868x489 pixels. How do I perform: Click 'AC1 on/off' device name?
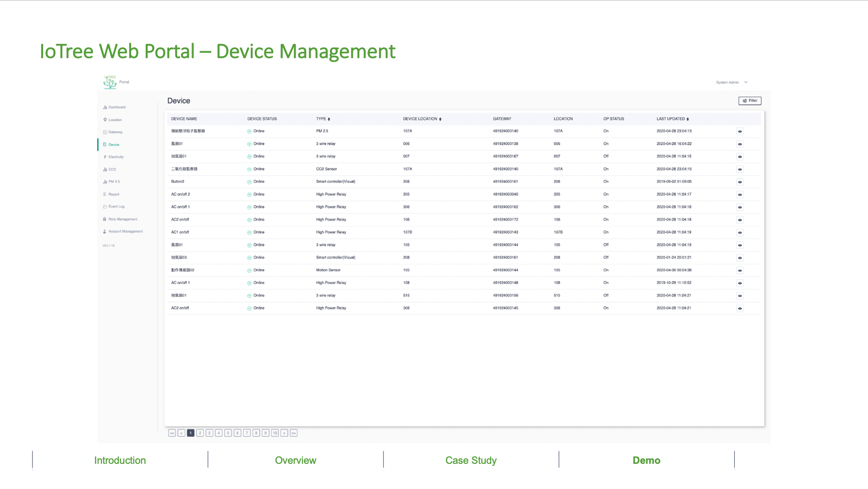(x=180, y=232)
